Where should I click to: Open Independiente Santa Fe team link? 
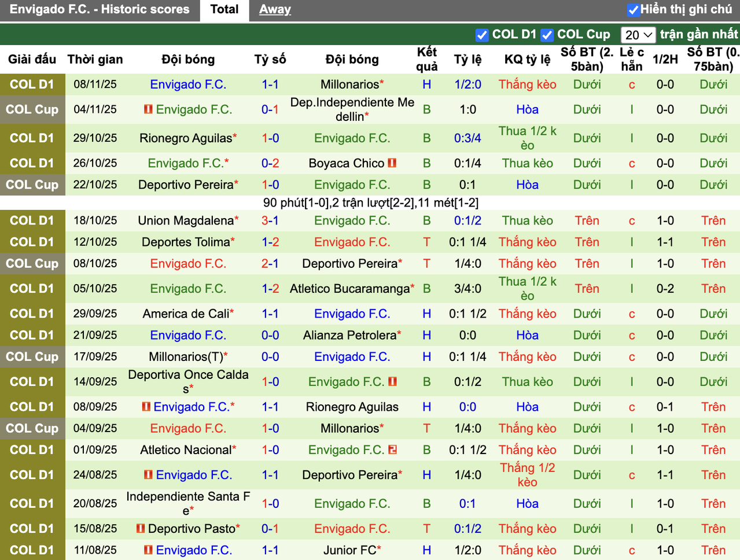coord(188,503)
